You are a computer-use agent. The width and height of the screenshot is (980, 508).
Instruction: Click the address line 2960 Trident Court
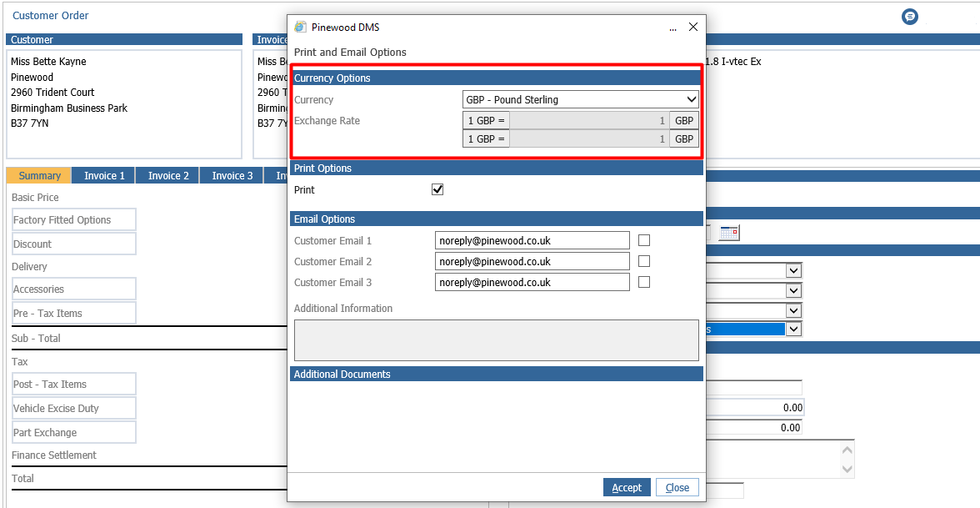(53, 93)
